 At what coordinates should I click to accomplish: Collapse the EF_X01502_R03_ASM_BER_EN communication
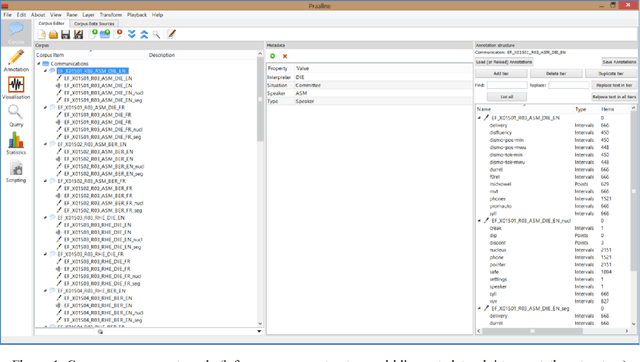45,144
